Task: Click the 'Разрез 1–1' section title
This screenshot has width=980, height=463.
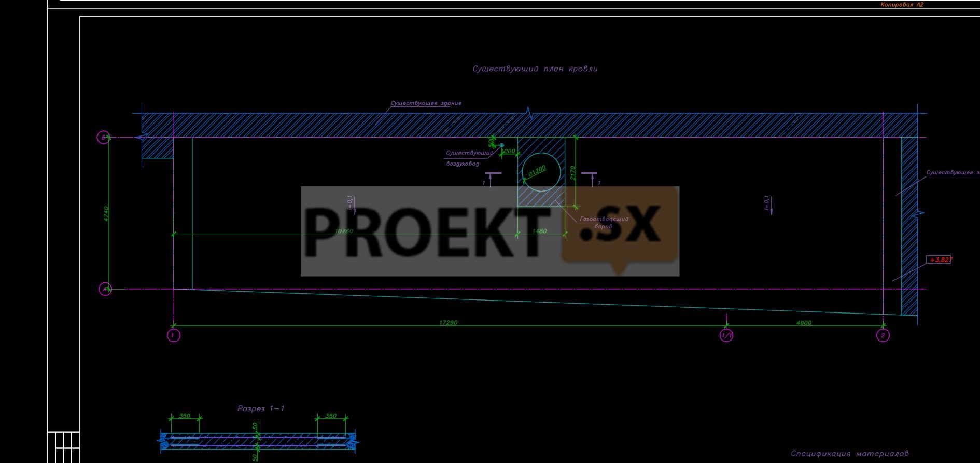Action: click(x=261, y=408)
